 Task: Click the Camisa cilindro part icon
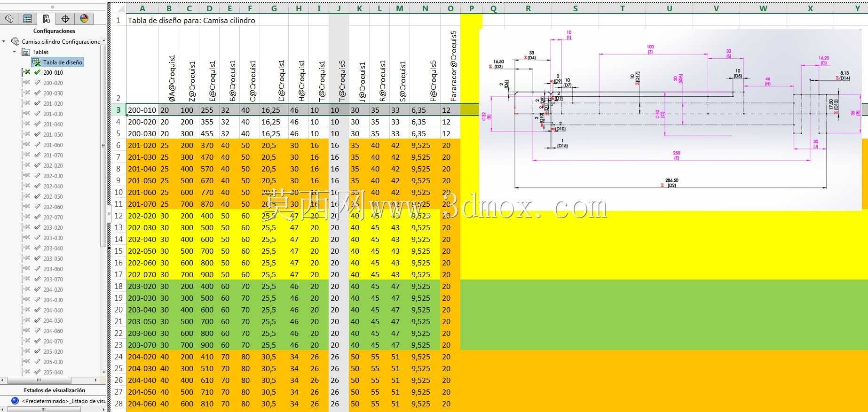click(15, 41)
